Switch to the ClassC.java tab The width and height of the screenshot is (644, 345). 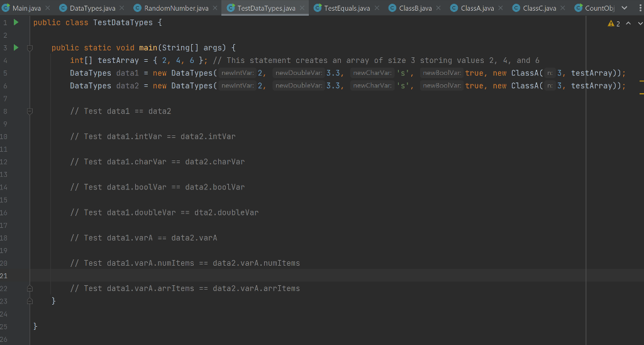click(x=539, y=8)
